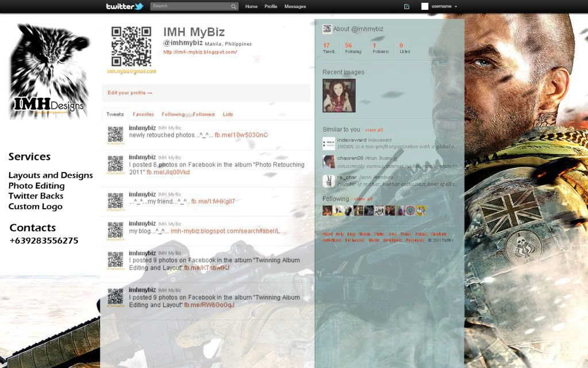Click 'Manila, Philippines' location text
Image resolution: width=588 pixels, height=368 pixels.
coord(229,44)
